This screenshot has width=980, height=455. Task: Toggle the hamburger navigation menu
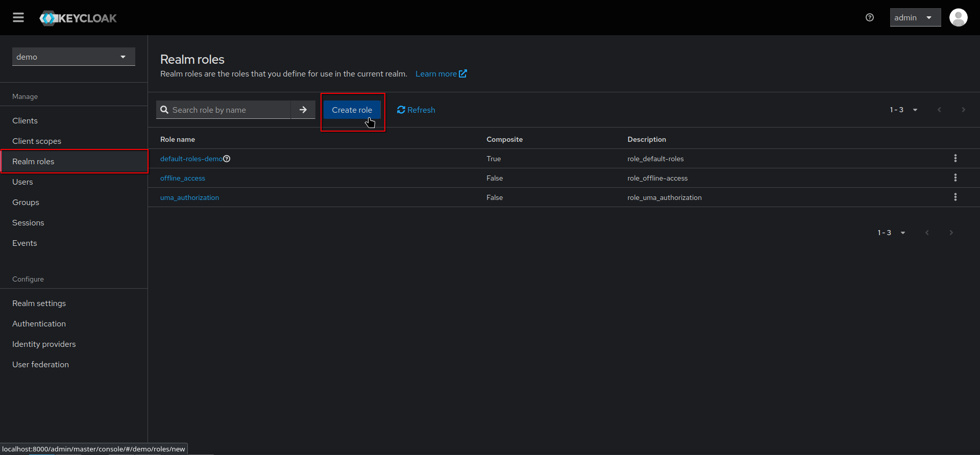pyautogui.click(x=18, y=18)
